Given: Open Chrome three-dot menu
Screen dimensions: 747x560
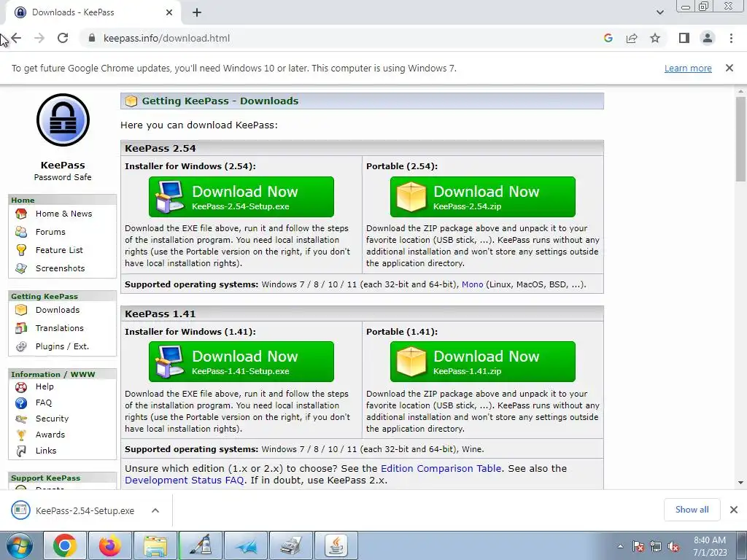Looking at the screenshot, I should (x=731, y=38).
